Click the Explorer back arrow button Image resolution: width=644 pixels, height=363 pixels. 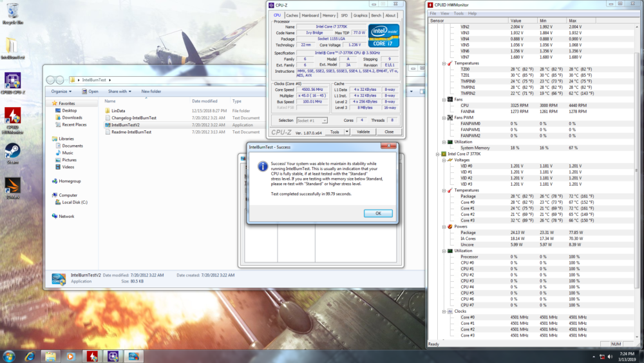click(50, 80)
